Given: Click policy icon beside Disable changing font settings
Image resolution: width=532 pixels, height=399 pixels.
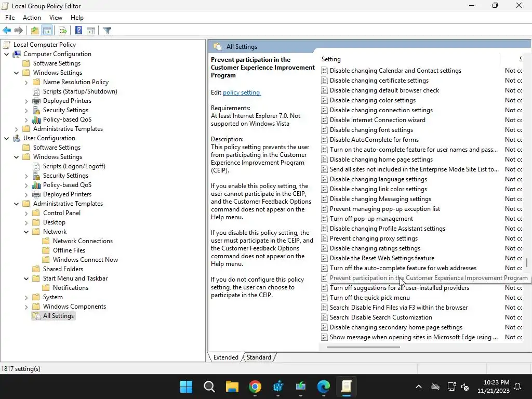Looking at the screenshot, I should pos(324,130).
